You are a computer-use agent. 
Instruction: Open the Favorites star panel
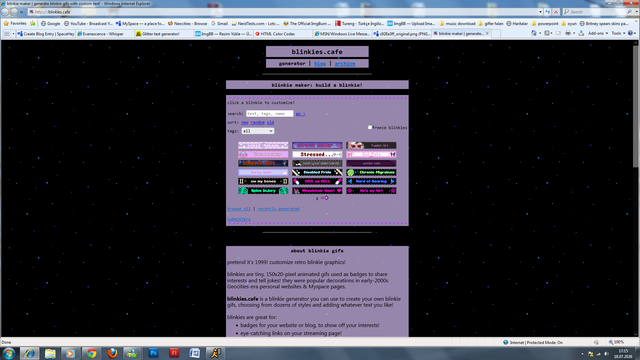(15, 24)
